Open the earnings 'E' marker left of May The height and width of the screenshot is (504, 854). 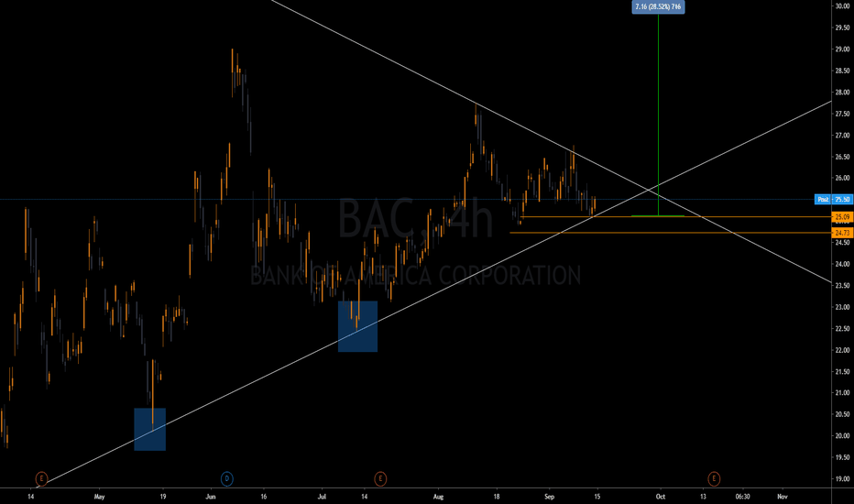(x=41, y=479)
